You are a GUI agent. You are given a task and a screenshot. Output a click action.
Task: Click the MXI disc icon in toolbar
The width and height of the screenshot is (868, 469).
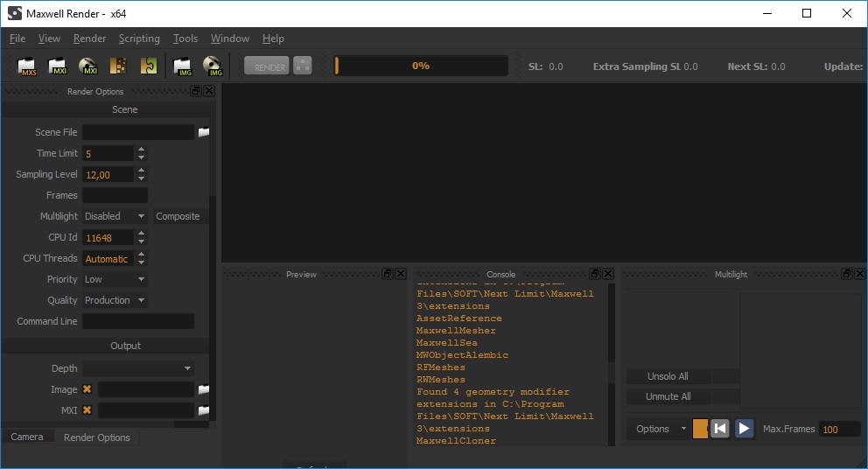[x=87, y=66]
